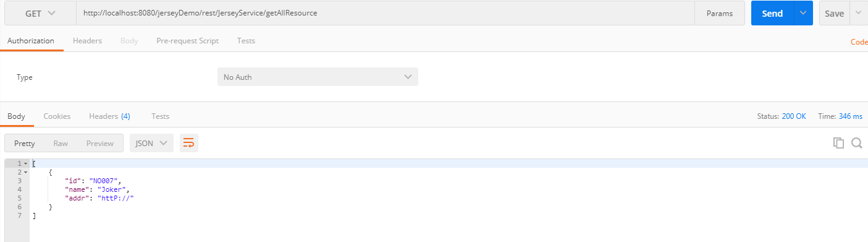Screen dimensions: 868x242
Task: Expand the Send button arrow options
Action: [803, 13]
